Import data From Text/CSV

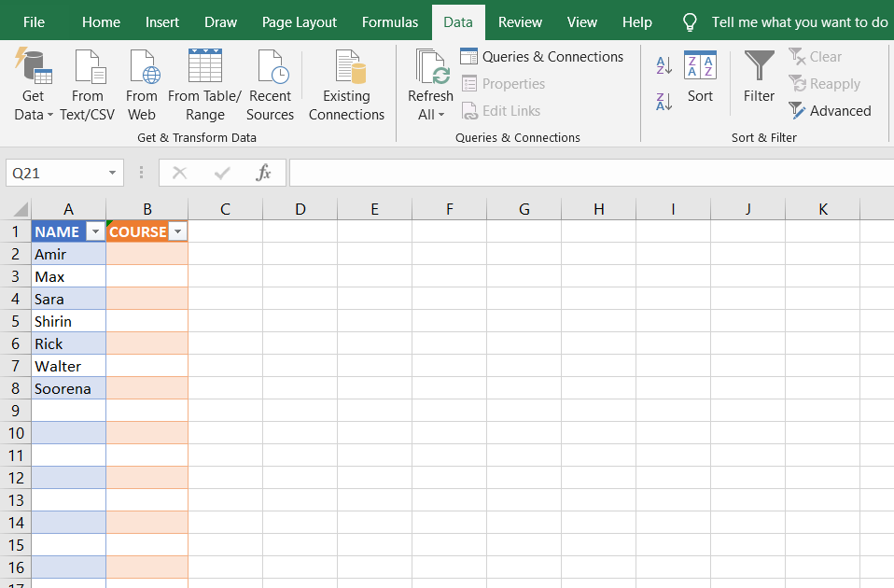tap(87, 84)
